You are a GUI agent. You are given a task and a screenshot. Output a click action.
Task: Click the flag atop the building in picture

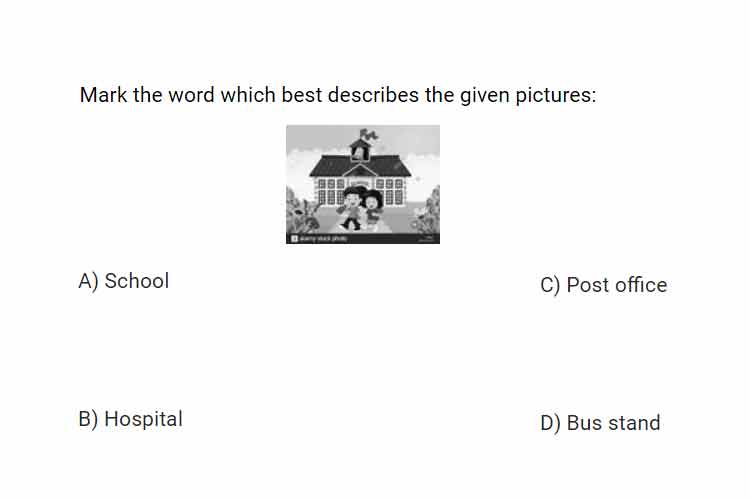point(369,134)
